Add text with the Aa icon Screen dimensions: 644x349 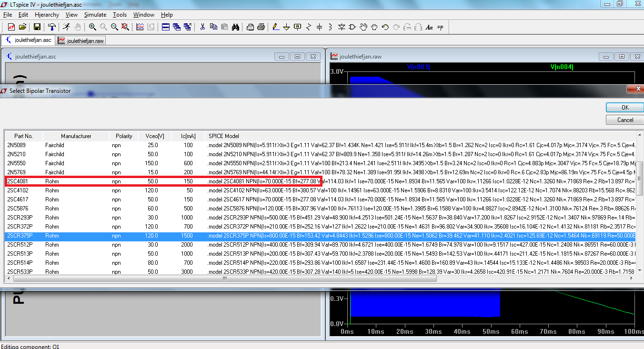pyautogui.click(x=429, y=27)
